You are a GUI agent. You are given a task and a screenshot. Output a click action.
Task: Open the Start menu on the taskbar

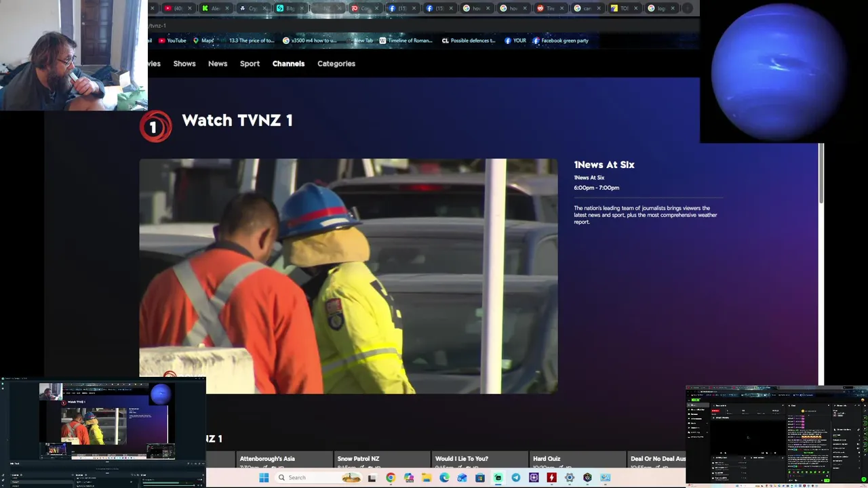264,478
